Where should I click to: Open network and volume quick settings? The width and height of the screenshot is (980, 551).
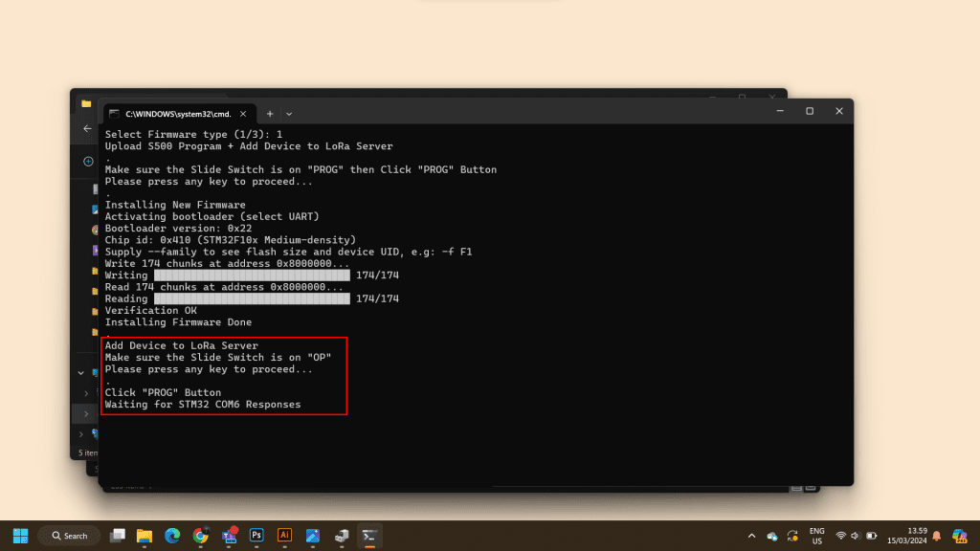(856, 536)
